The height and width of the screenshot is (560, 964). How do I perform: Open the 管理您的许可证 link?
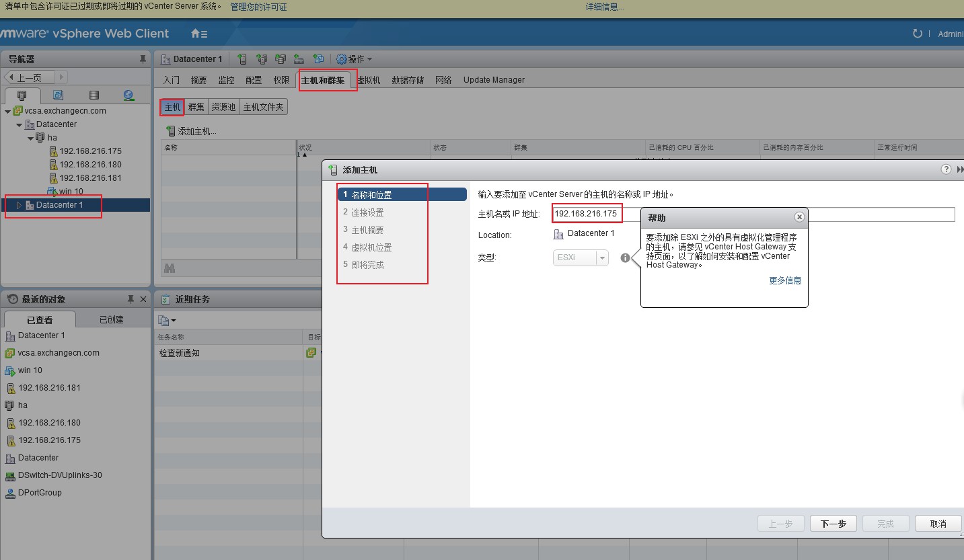(x=258, y=7)
